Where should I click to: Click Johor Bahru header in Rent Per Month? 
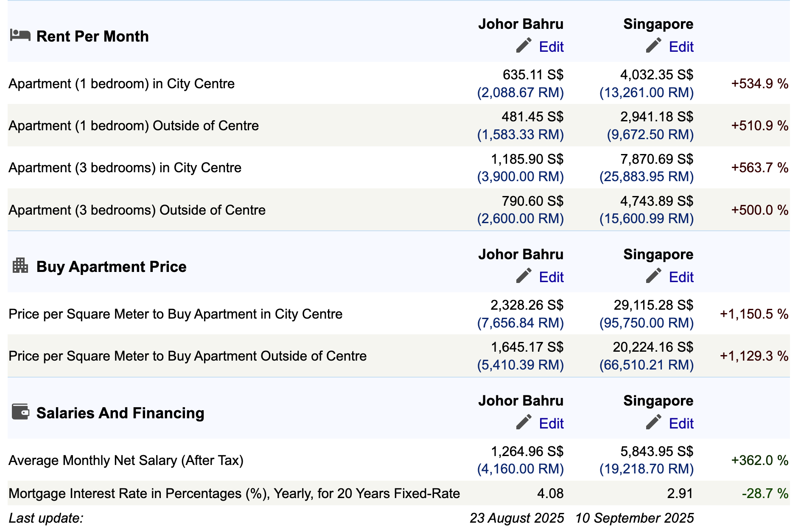click(x=521, y=24)
